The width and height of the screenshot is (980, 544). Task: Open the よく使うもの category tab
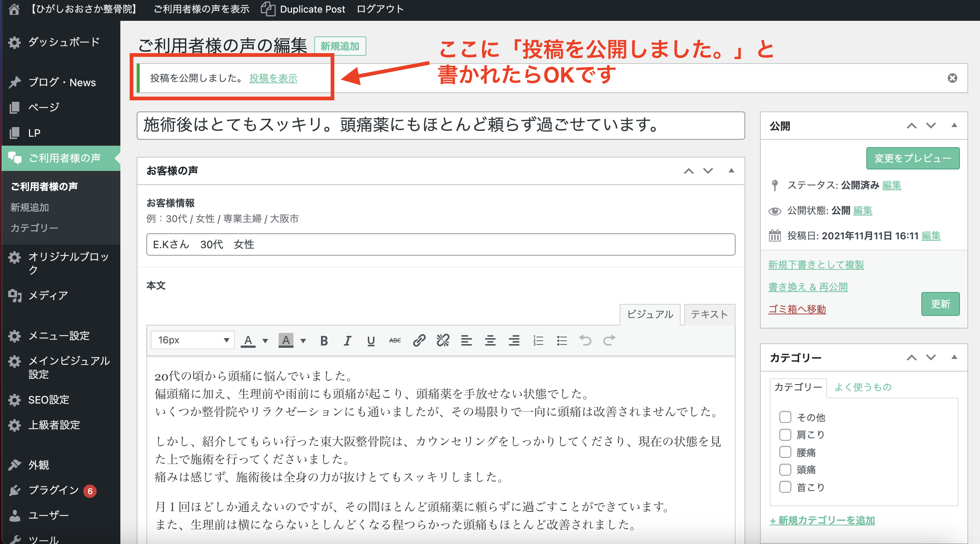pyautogui.click(x=863, y=387)
